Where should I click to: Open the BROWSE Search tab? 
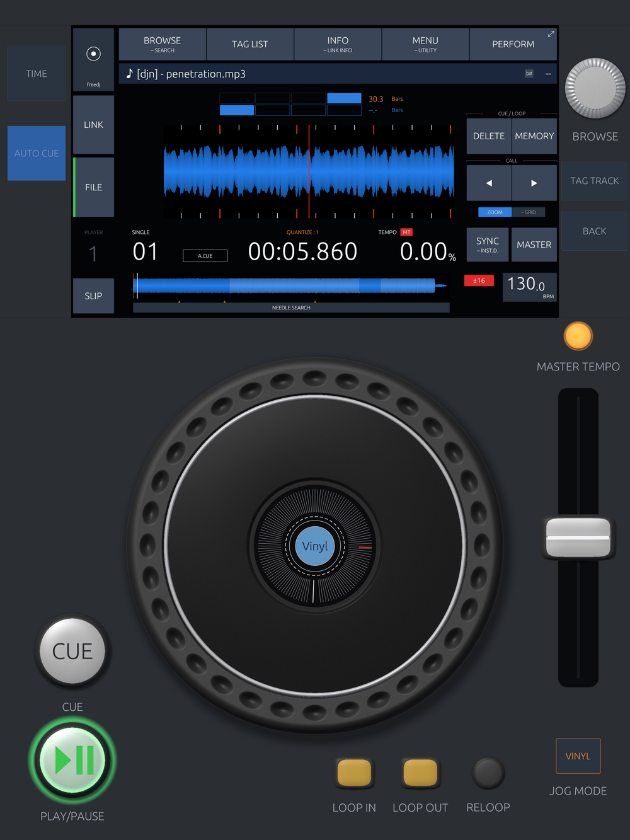(162, 44)
